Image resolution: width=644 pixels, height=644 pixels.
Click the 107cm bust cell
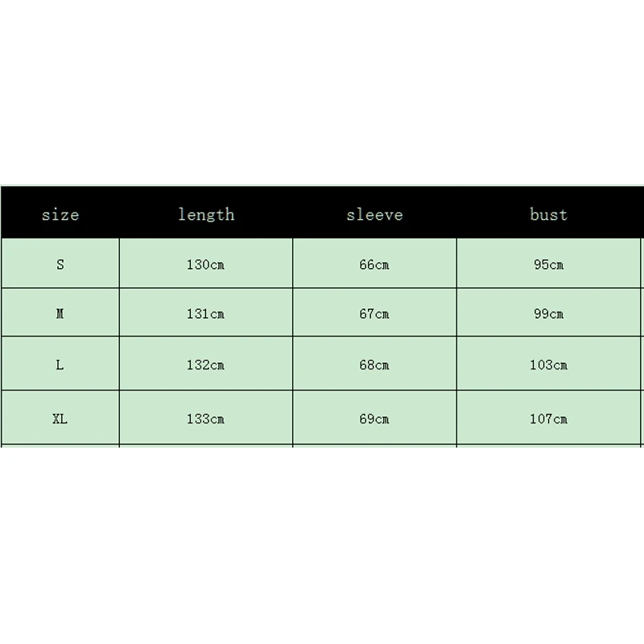point(548,419)
